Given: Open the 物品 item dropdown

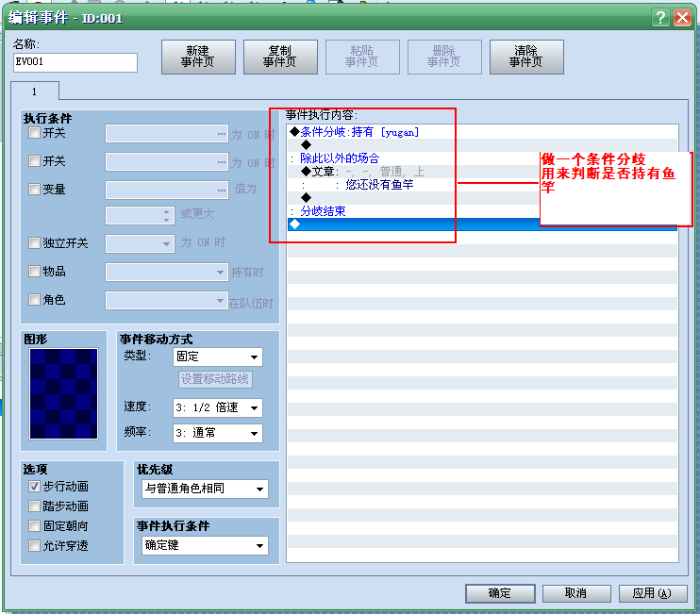Looking at the screenshot, I should coord(167,273).
